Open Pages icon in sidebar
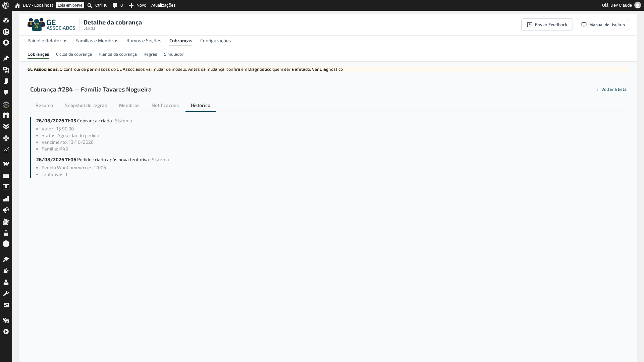Viewport: 644px width, 362px height. 6,81
